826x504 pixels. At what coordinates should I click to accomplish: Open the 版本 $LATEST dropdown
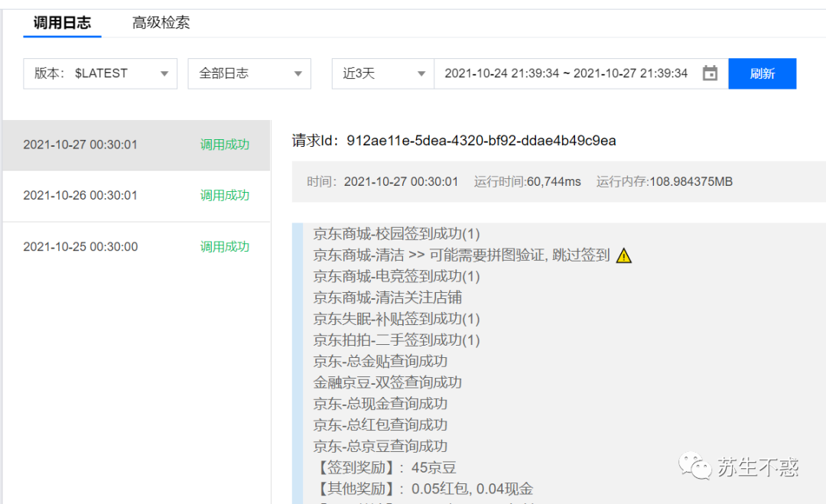pyautogui.click(x=100, y=73)
